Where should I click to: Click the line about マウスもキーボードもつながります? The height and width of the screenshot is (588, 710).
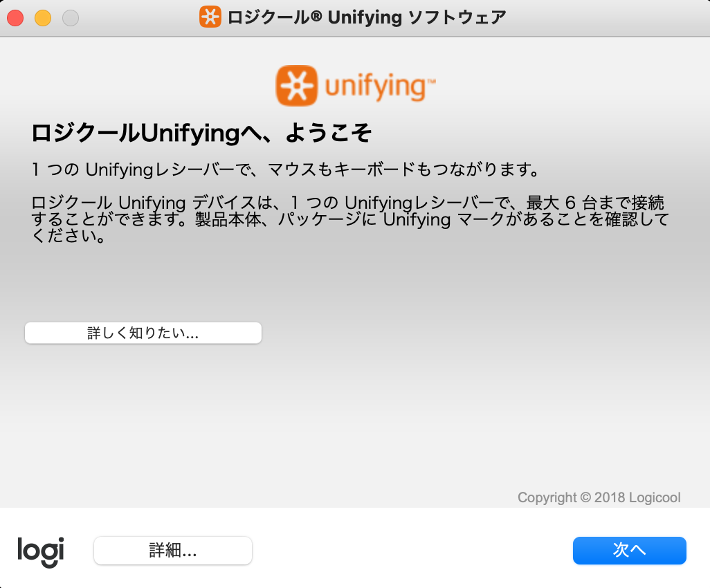point(285,169)
